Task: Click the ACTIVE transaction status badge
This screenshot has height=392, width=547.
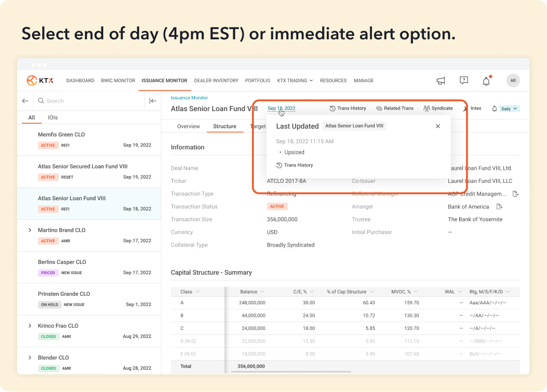Action: [277, 207]
